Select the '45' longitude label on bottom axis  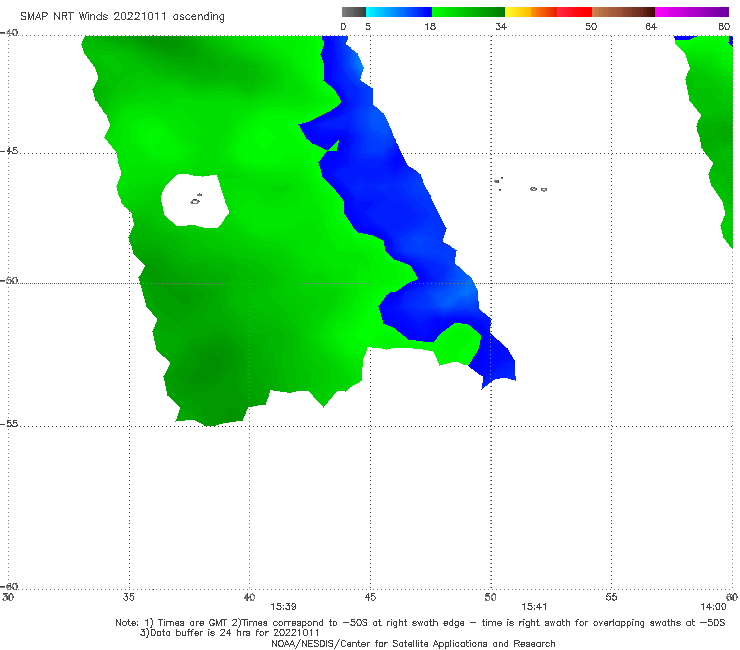[370, 597]
